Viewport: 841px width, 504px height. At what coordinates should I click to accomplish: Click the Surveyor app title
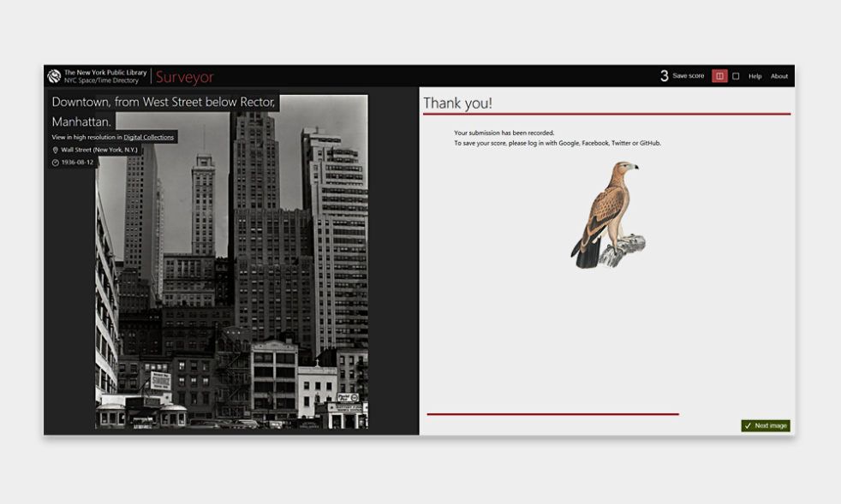[184, 77]
